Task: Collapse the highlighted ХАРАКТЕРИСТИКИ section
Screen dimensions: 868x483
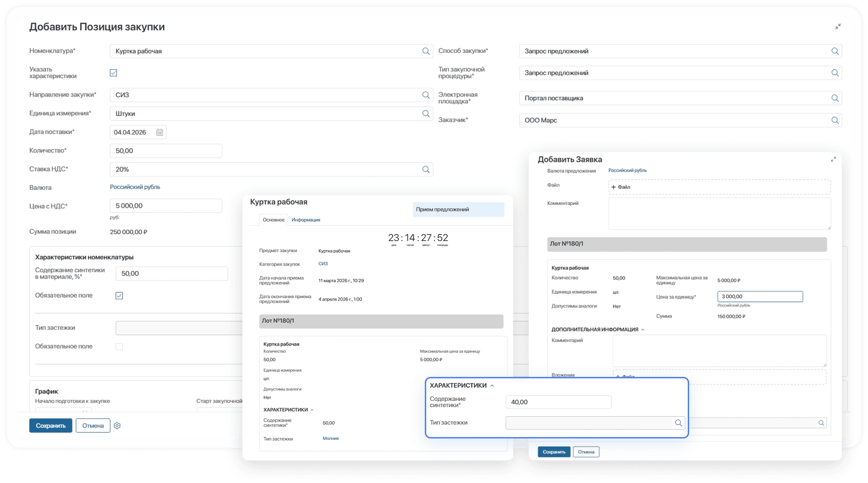Action: tap(492, 386)
